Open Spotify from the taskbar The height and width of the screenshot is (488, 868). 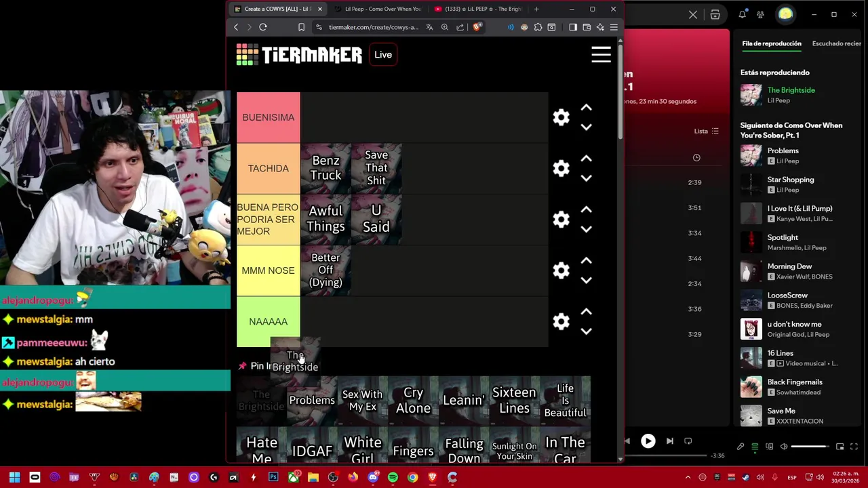click(x=393, y=477)
